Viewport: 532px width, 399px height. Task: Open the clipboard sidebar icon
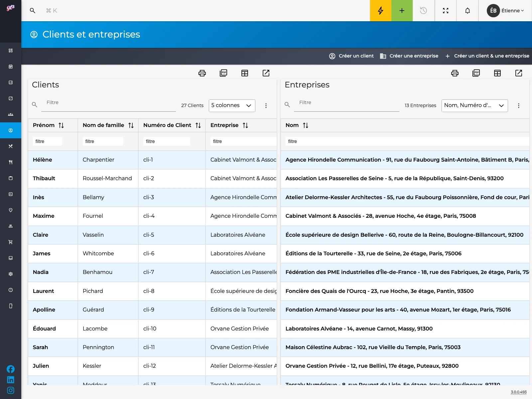11,178
